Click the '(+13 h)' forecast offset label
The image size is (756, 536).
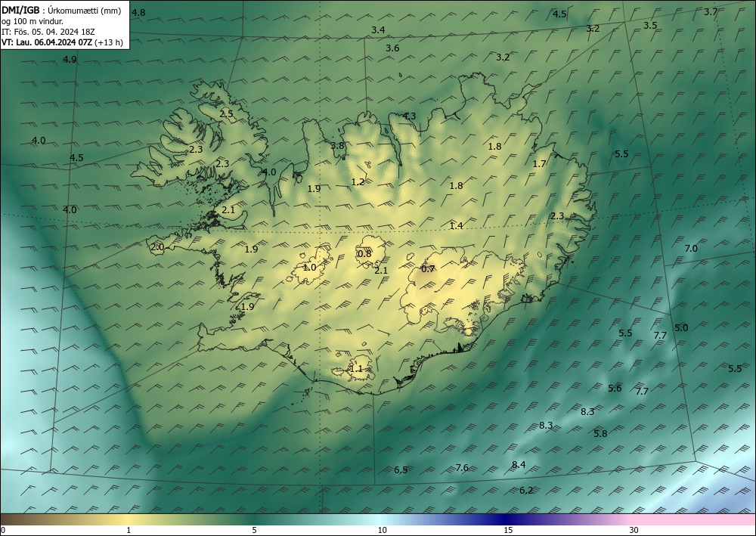click(x=109, y=42)
